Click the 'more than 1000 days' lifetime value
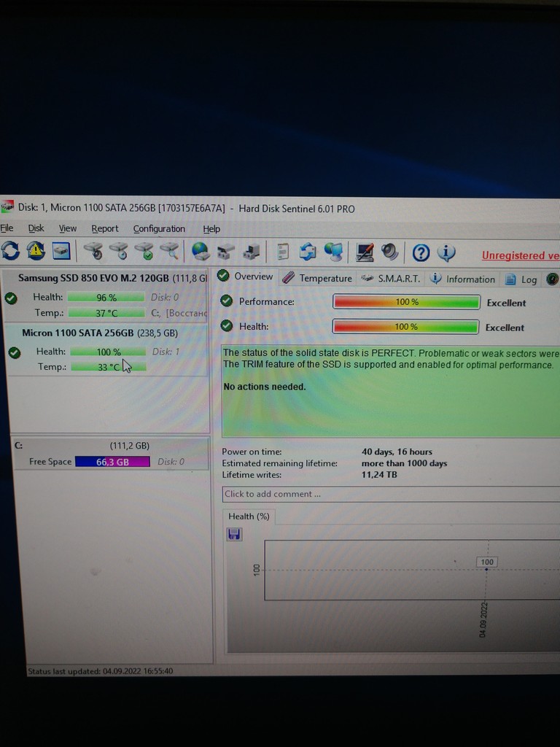The image size is (560, 747). coord(404,463)
